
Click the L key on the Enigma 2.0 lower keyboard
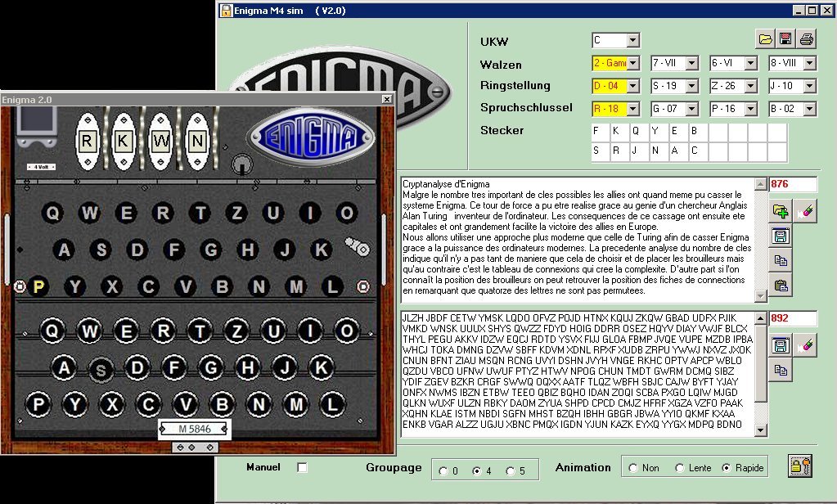pyautogui.click(x=332, y=405)
